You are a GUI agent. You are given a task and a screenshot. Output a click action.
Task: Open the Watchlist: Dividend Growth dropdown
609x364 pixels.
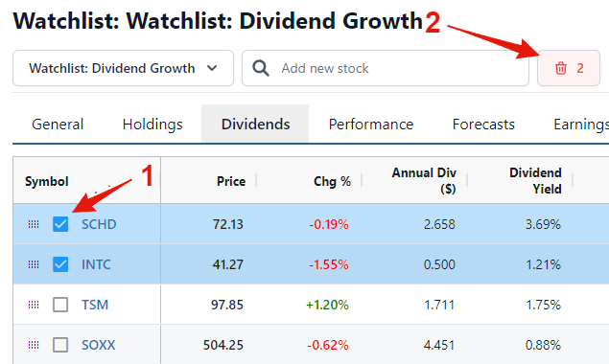point(123,68)
